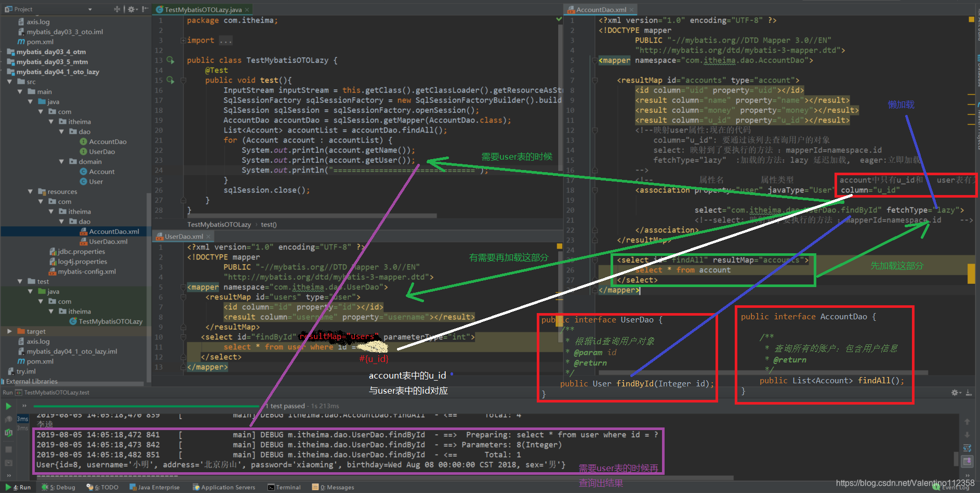Rerun failed tests in Run panel
This screenshot has width=980, height=493.
(x=8, y=419)
